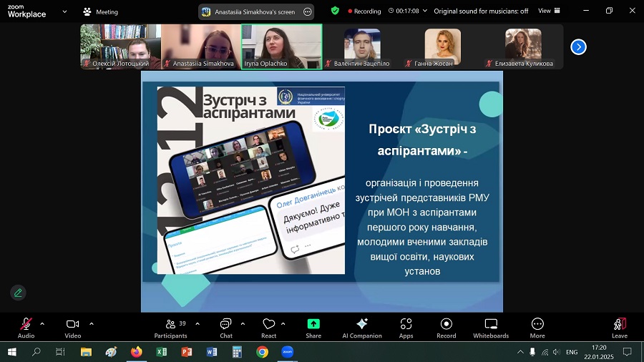Open Firefox from the Windows taskbar
Image resolution: width=644 pixels, height=362 pixels.
point(137,352)
